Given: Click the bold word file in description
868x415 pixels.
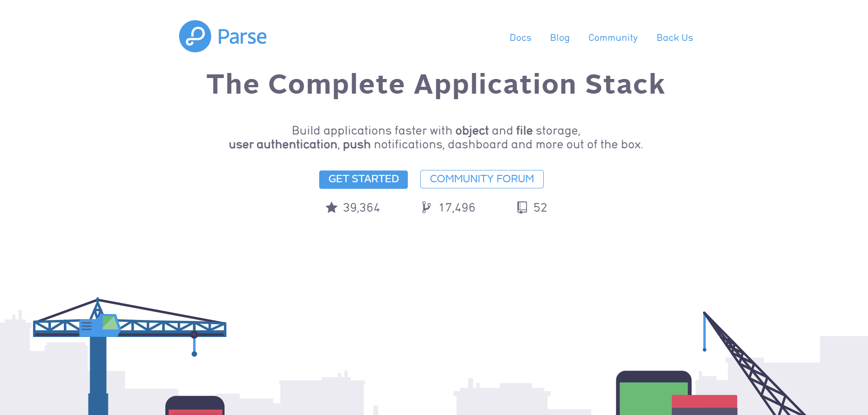Looking at the screenshot, I should pyautogui.click(x=524, y=130).
